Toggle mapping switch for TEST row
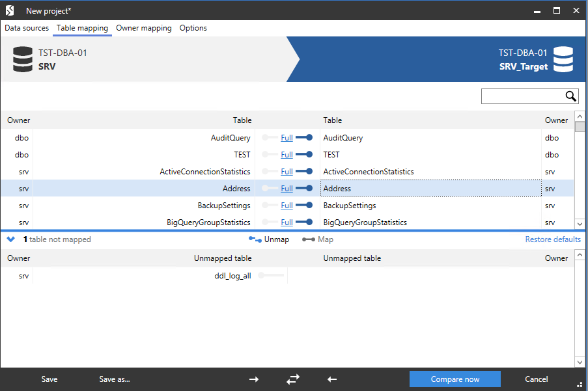Image resolution: width=588 pixels, height=391 pixels. click(304, 154)
